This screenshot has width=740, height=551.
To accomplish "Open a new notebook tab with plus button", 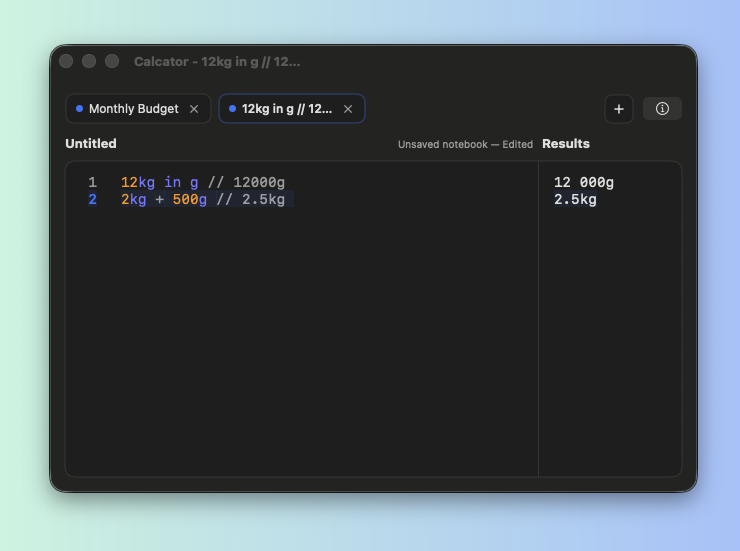I will pyautogui.click(x=619, y=109).
